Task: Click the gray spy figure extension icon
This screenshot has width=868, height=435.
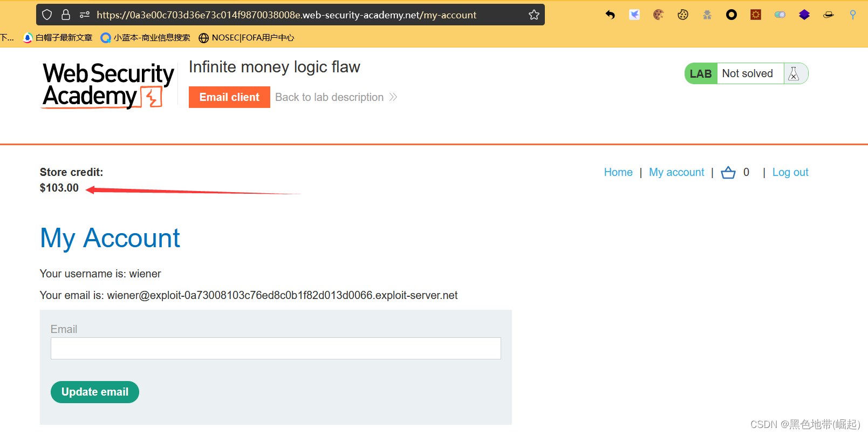Action: pos(707,15)
